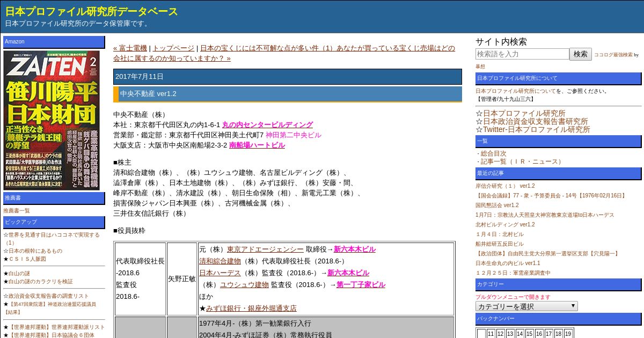The width and height of the screenshot is (644, 338).
Task: Open 推薦書一覧 link in left sidebar
Action: [x=17, y=211]
